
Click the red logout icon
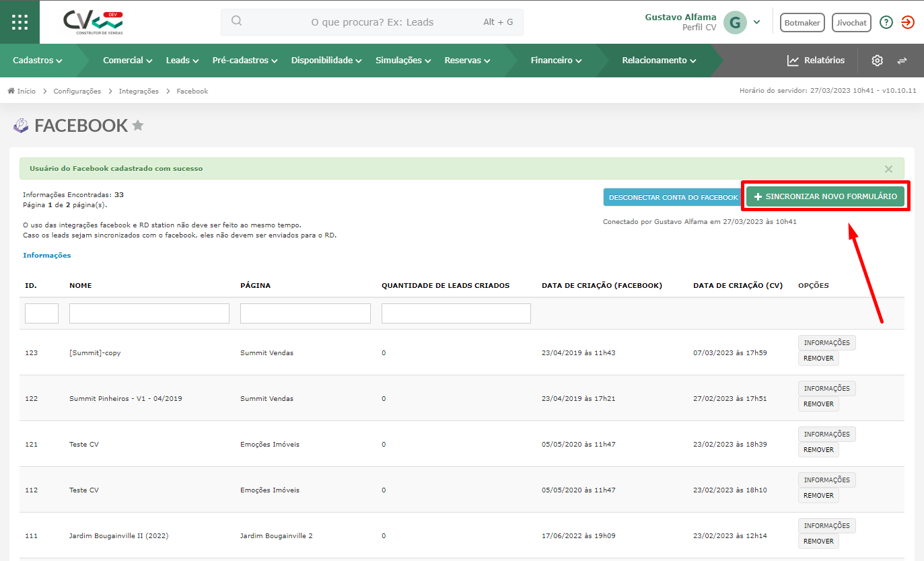tap(907, 22)
